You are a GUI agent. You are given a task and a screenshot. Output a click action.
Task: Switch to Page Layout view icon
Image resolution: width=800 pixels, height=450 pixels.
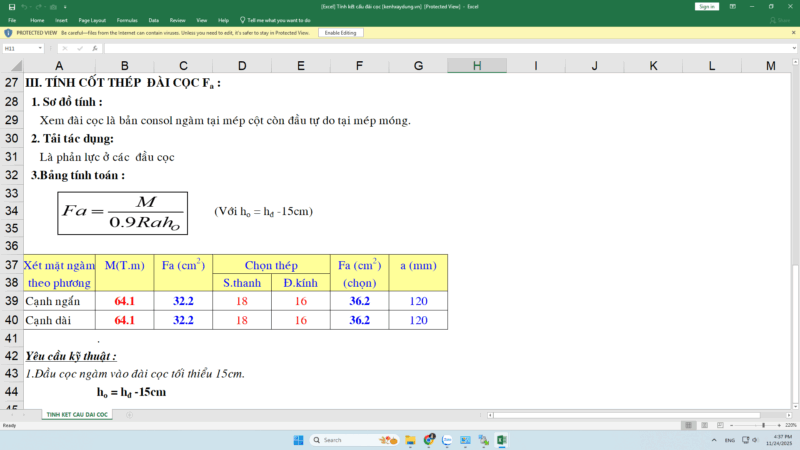point(705,425)
